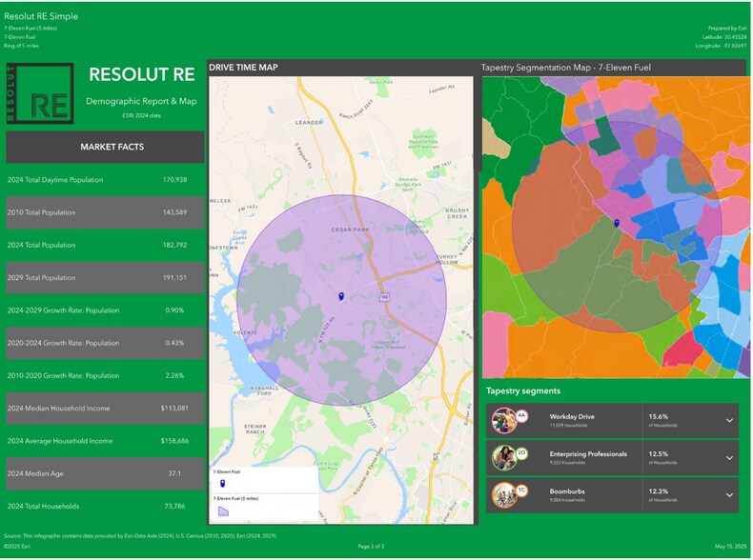Click the DRIVE TIME MAP header

[x=243, y=68]
